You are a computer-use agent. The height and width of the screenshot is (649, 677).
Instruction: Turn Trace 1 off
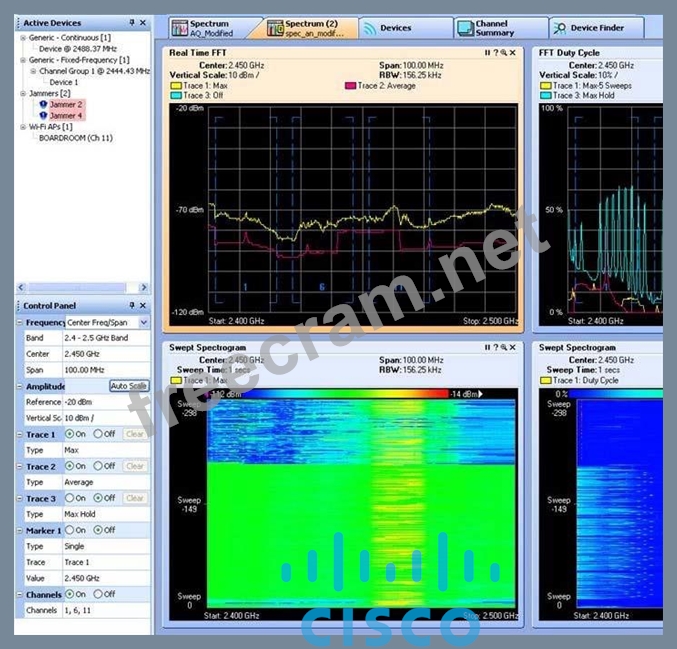[98, 434]
